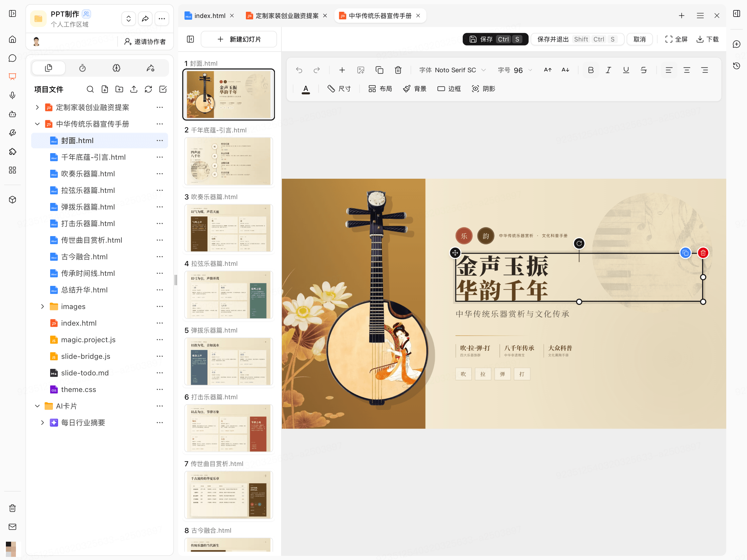Click the blue copy handle on title
This screenshot has height=560, width=747.
click(685, 253)
